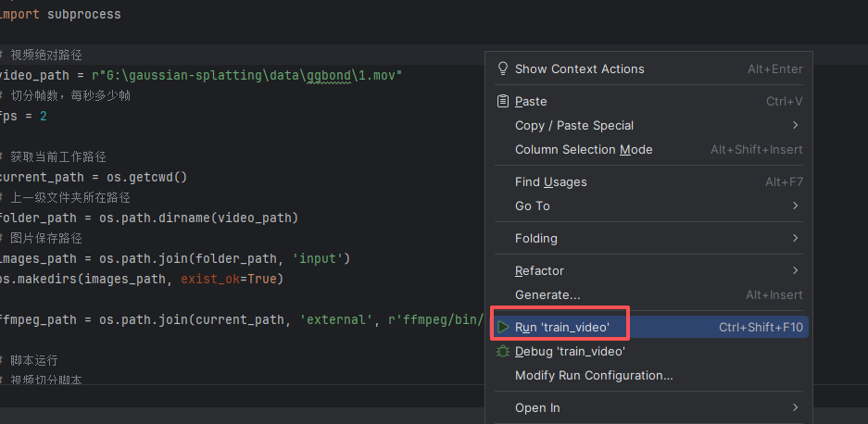Viewport: 868px width, 424px height.
Task: Expand Copy / Paste Special submenu arrow
Action: coord(796,125)
